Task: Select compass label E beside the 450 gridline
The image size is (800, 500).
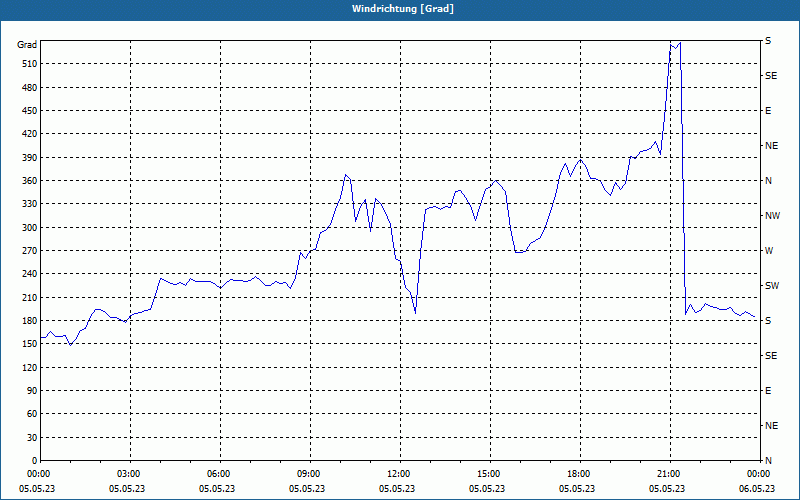Action: (x=768, y=111)
